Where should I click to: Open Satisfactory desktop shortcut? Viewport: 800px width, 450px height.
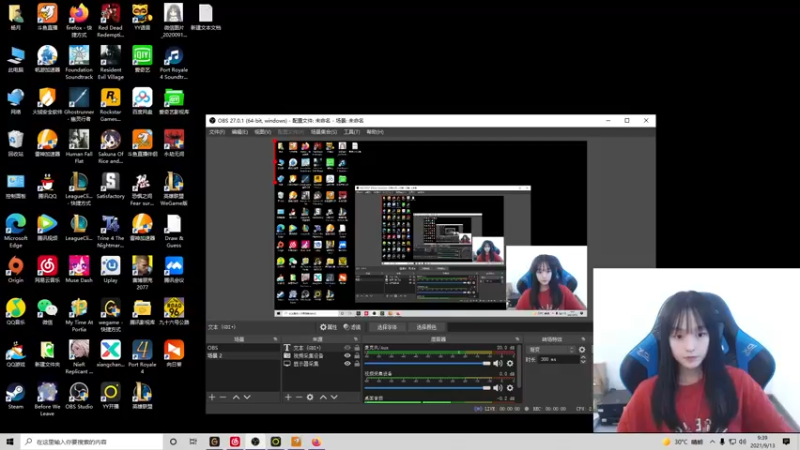pos(110,186)
